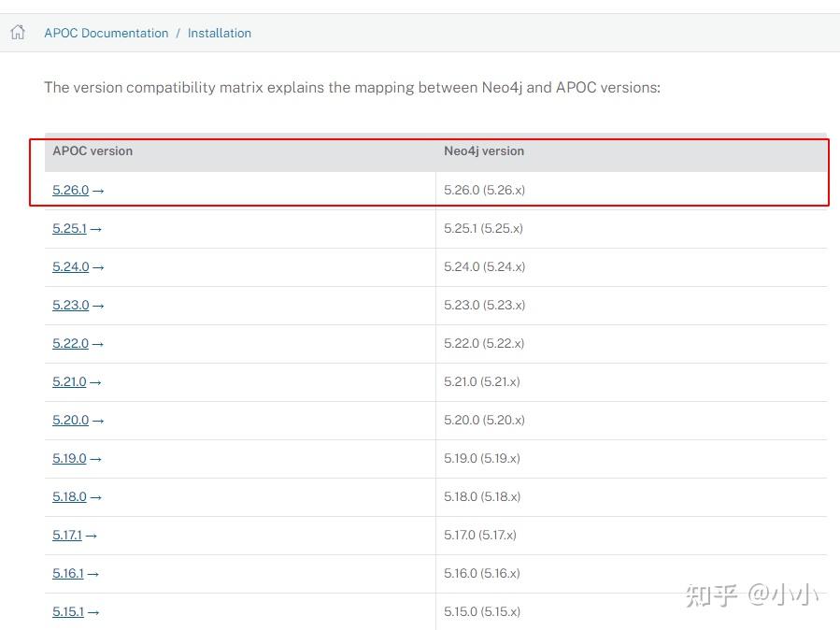Open the Installation breadcrumb link

(220, 33)
